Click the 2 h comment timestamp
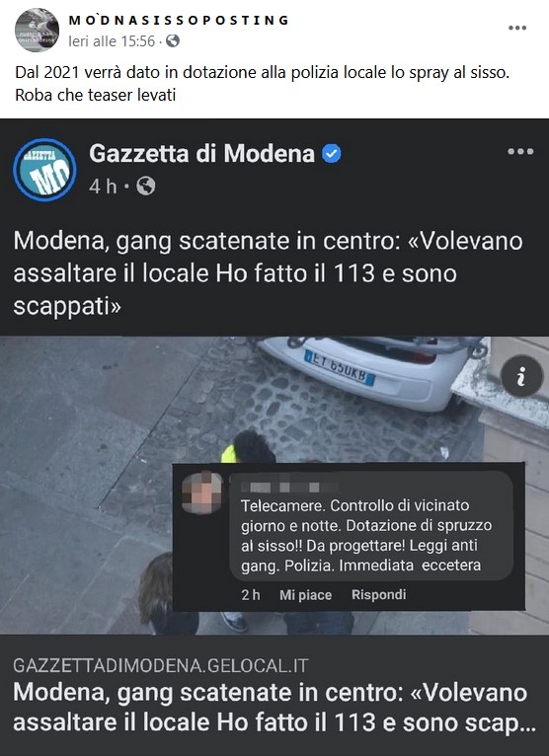549x756 pixels. 251,595
